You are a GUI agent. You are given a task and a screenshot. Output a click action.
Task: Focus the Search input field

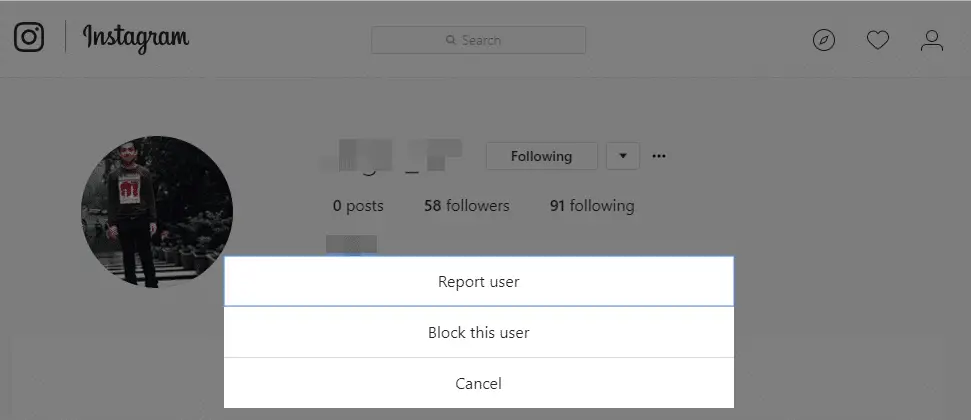(478, 40)
